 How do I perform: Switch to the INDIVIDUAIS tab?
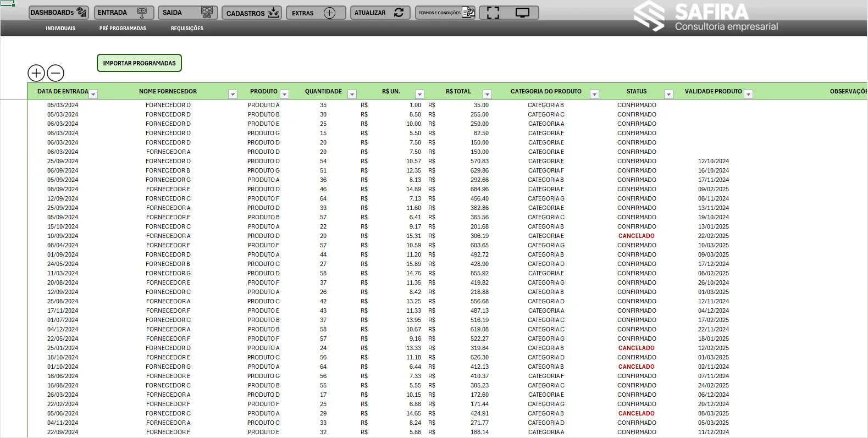coord(60,29)
